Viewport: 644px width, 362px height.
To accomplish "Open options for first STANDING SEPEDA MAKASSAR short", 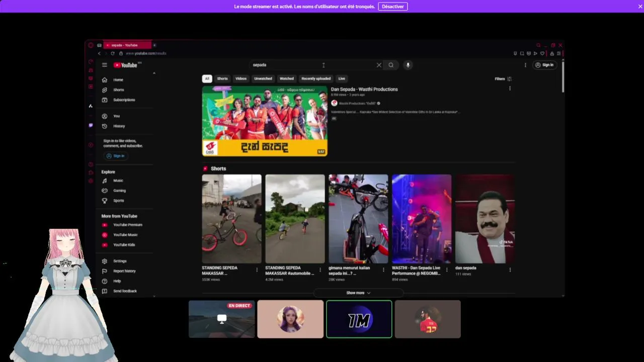I will pos(257,270).
